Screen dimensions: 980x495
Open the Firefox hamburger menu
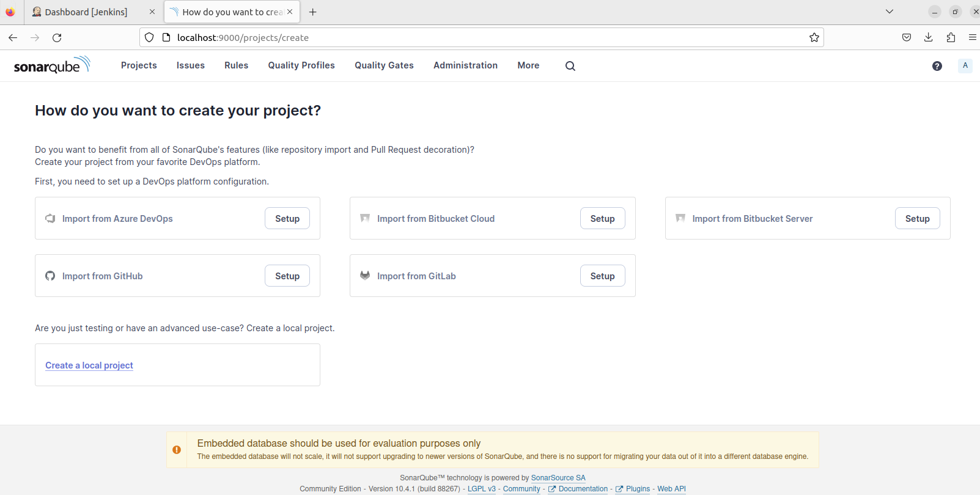[x=973, y=37]
